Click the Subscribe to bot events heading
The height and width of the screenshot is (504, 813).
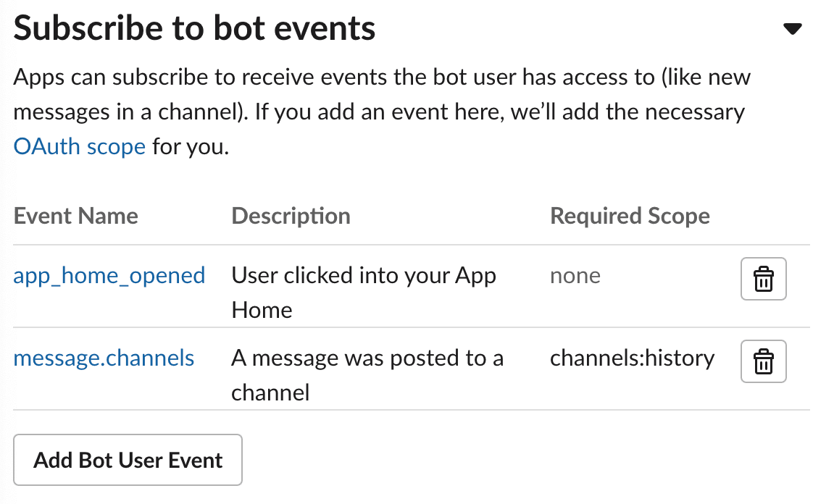point(194,29)
